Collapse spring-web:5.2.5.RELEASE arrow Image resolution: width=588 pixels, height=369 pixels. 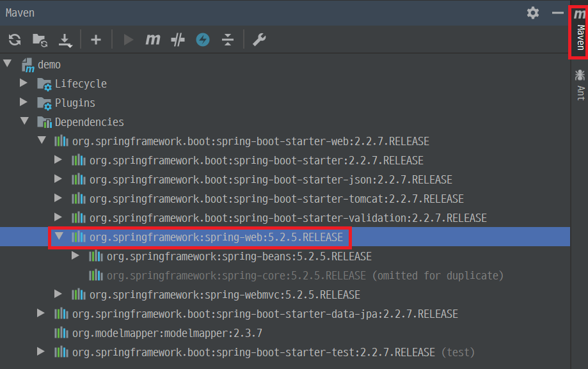(x=60, y=236)
